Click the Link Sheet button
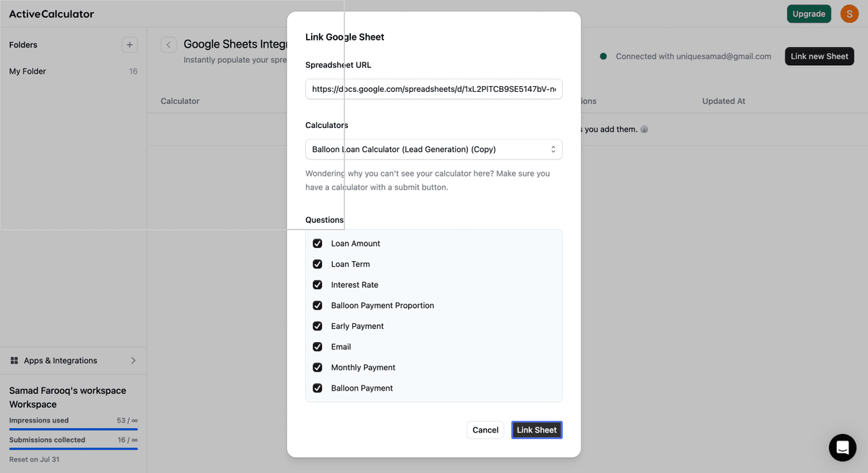 pos(537,430)
